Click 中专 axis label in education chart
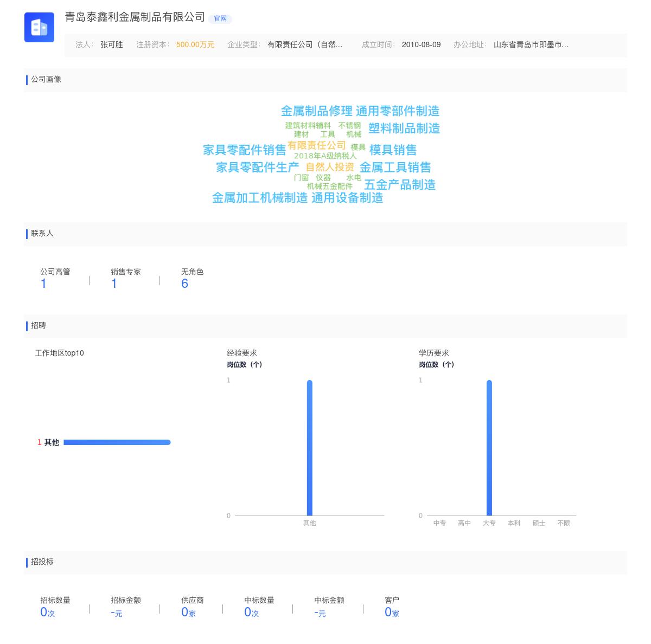 [439, 523]
